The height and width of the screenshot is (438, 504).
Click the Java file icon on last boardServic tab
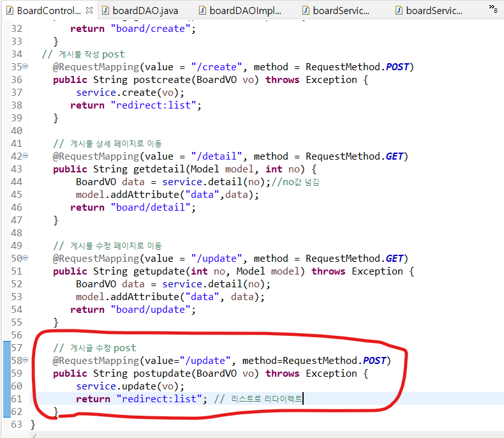pyautogui.click(x=399, y=11)
